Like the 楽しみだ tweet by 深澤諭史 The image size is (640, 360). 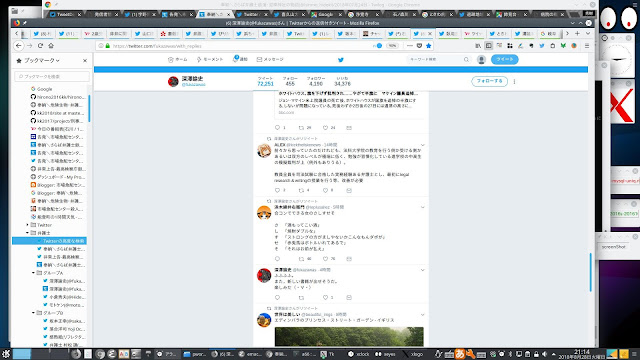pyautogui.click(x=325, y=298)
